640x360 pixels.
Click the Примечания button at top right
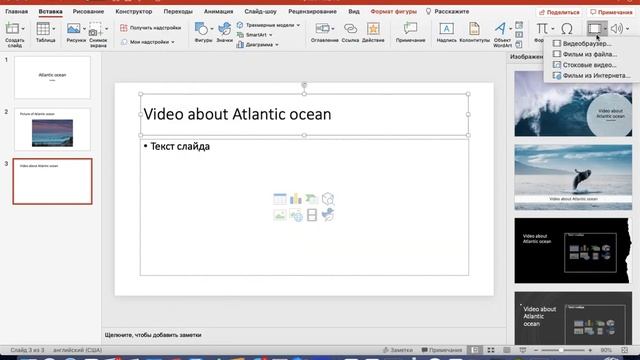(x=611, y=12)
